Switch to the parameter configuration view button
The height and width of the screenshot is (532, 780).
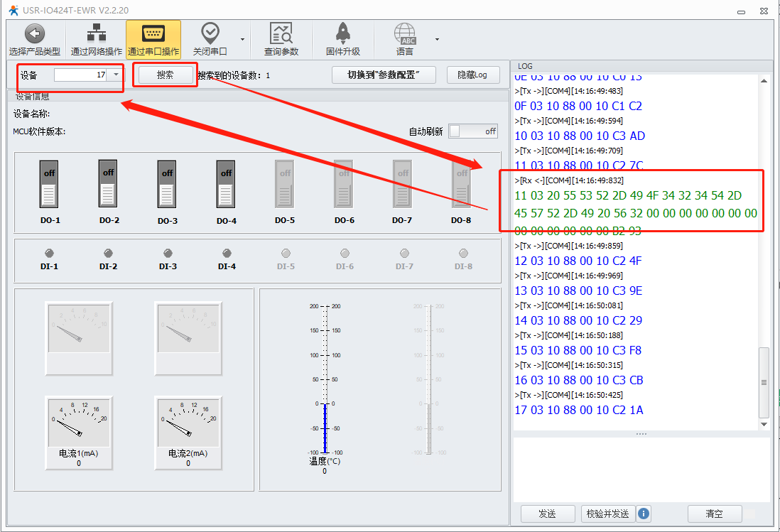pos(384,75)
